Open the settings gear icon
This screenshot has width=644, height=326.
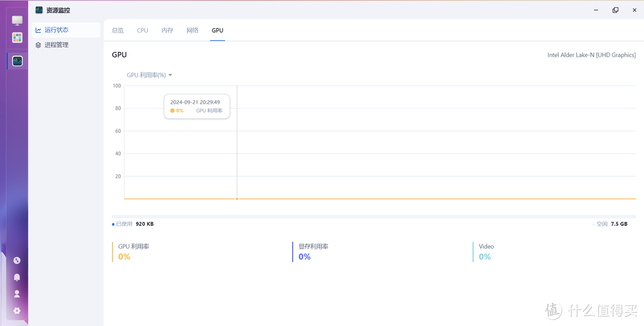tap(17, 311)
